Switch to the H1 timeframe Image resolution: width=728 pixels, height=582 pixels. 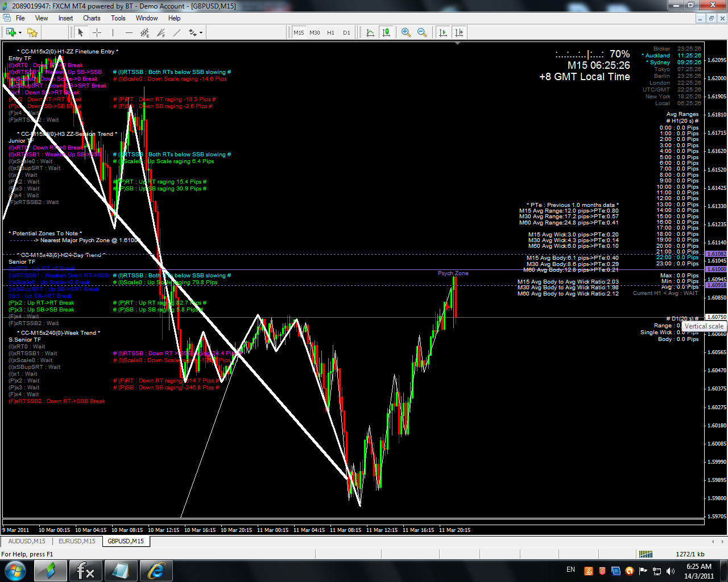(x=330, y=32)
